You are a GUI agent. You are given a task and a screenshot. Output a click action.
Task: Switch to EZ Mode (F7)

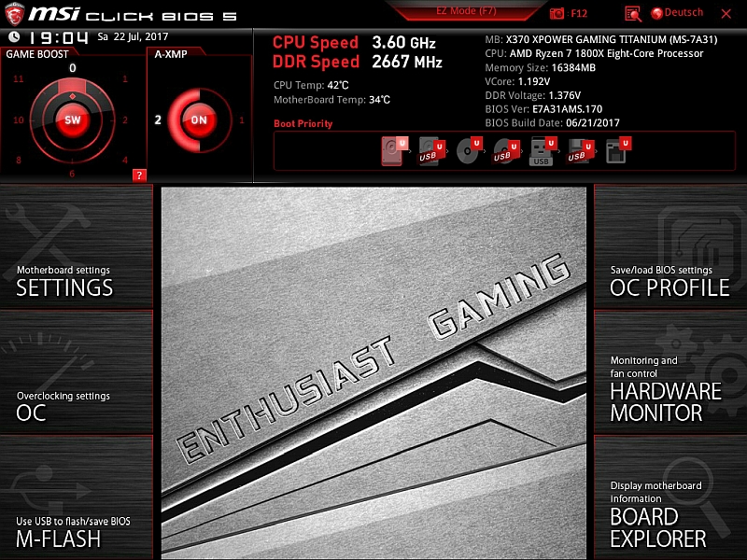pos(466,11)
